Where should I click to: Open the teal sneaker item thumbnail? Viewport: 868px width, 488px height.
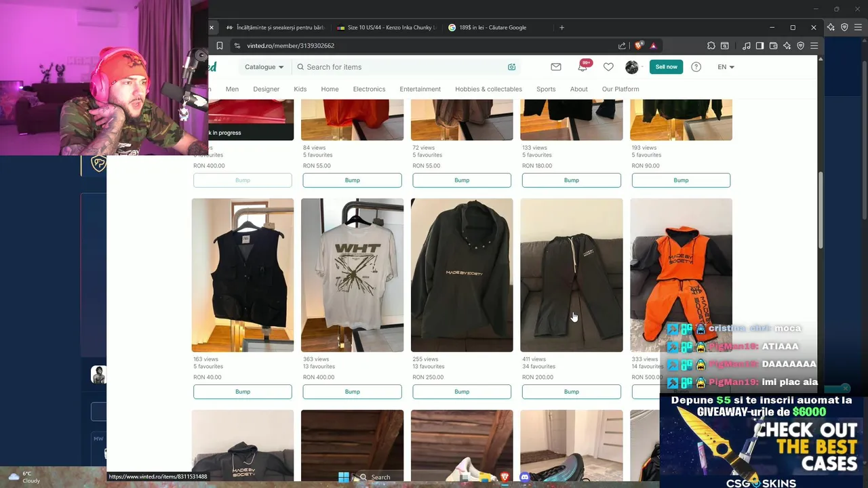(572, 445)
